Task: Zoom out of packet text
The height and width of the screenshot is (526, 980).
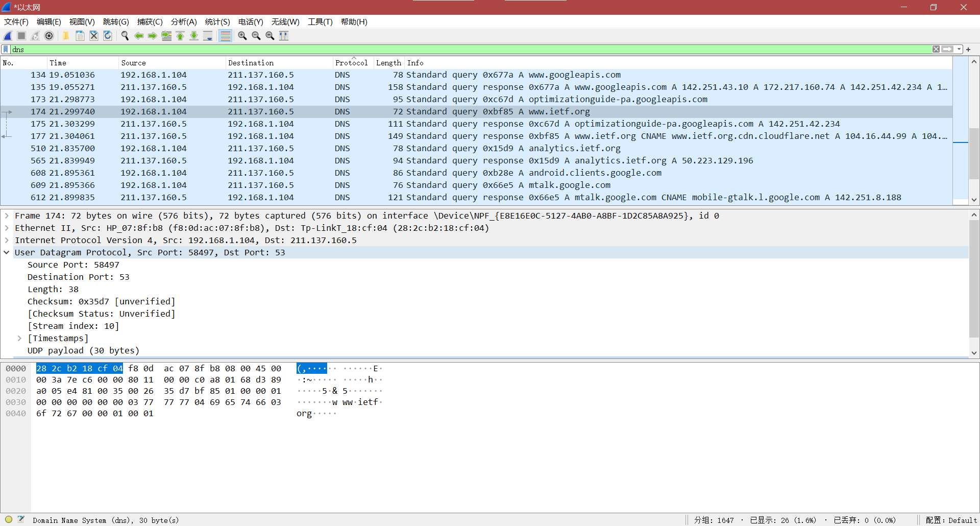Action: coord(256,36)
